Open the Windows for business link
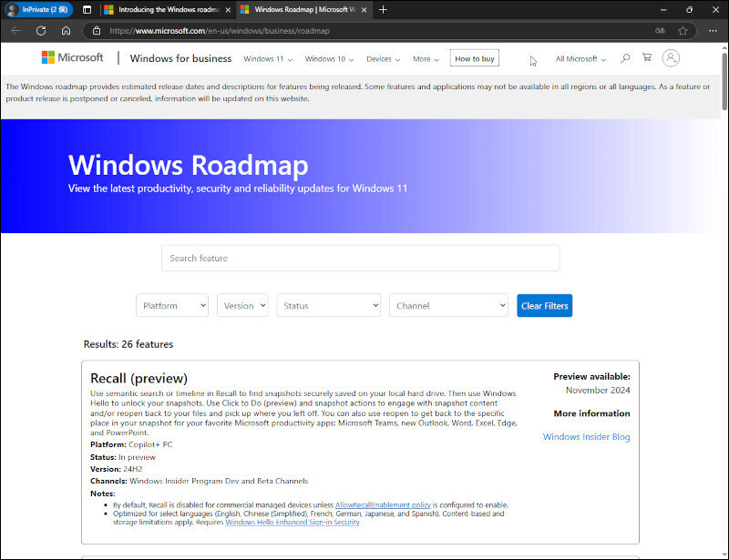Image resolution: width=729 pixels, height=560 pixels. tap(180, 58)
